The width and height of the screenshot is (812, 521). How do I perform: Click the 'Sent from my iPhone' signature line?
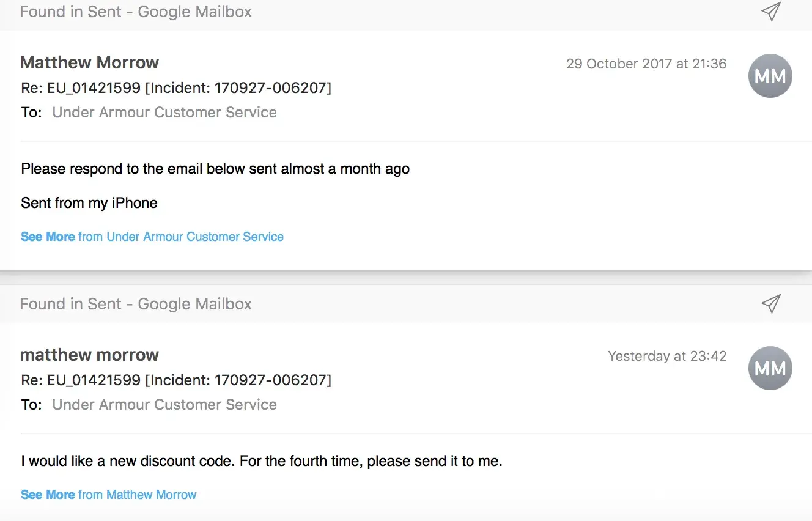[x=89, y=203]
